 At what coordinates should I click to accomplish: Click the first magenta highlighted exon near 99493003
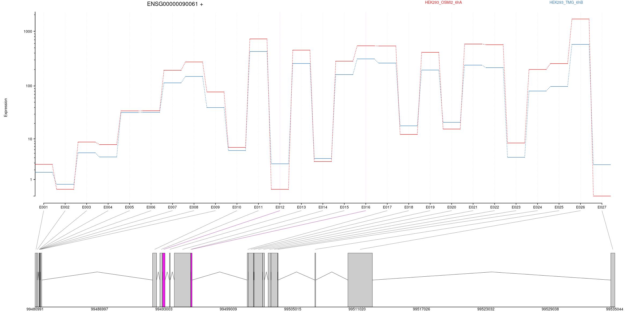pos(164,280)
